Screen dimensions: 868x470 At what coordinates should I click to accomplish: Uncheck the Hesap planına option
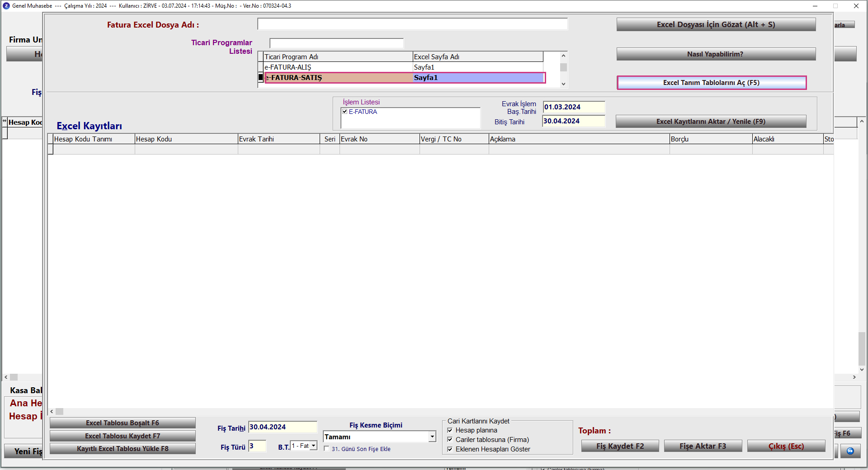(450, 430)
